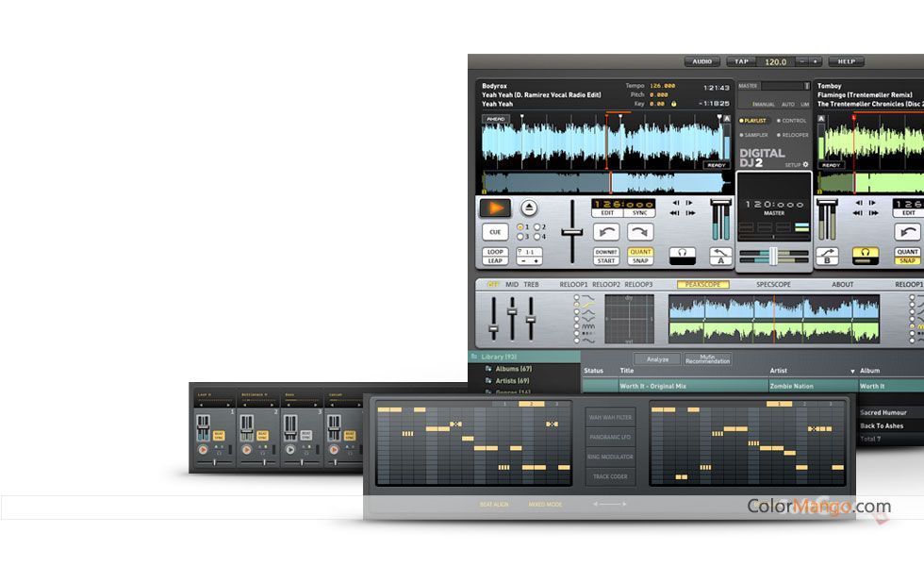
Task: Click the right pitch-bend curved arrow icon
Action: click(x=640, y=231)
